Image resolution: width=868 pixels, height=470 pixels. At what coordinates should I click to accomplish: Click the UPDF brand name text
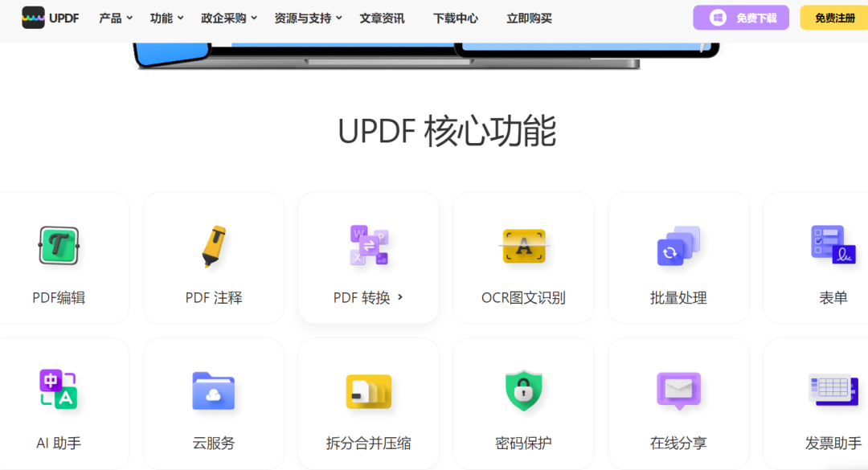click(x=64, y=18)
